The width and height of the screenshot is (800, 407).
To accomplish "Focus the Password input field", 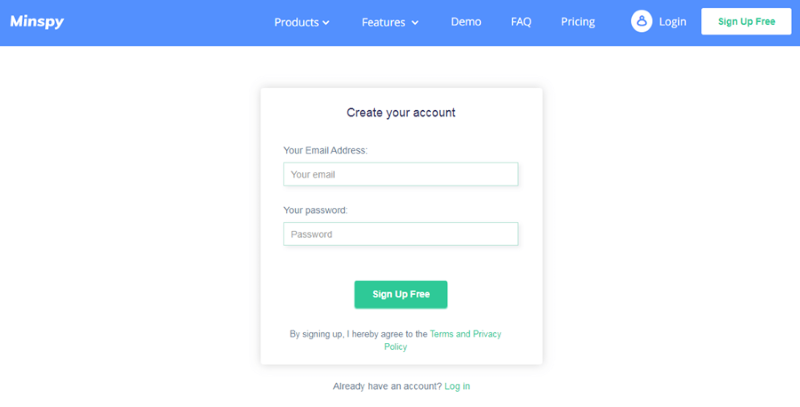I will pos(401,234).
